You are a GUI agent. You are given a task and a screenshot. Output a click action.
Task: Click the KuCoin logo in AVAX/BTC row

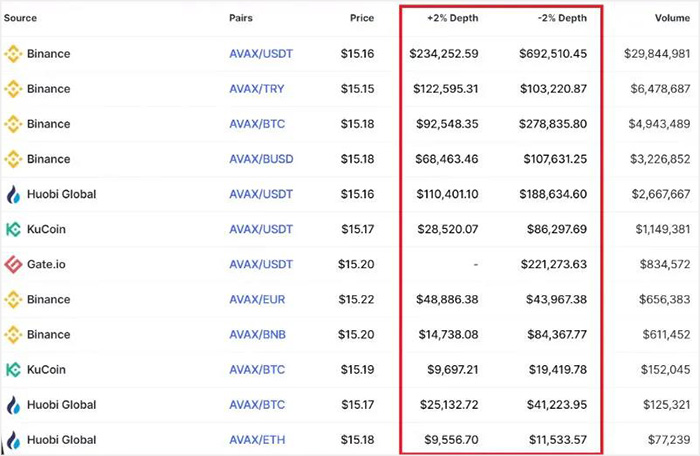coord(13,369)
